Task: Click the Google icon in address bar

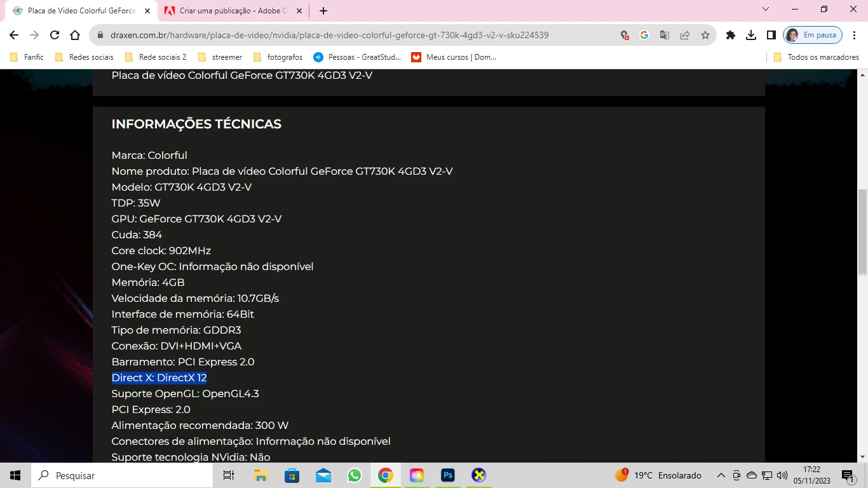Action: 644,36
